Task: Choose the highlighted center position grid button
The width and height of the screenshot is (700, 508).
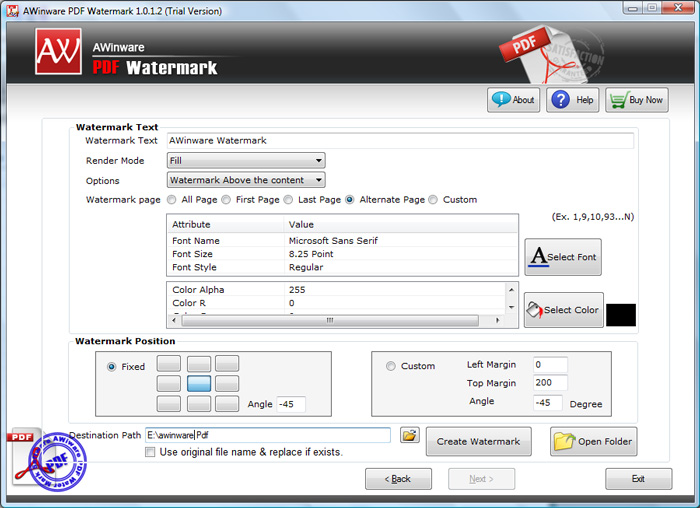Action: coord(199,383)
